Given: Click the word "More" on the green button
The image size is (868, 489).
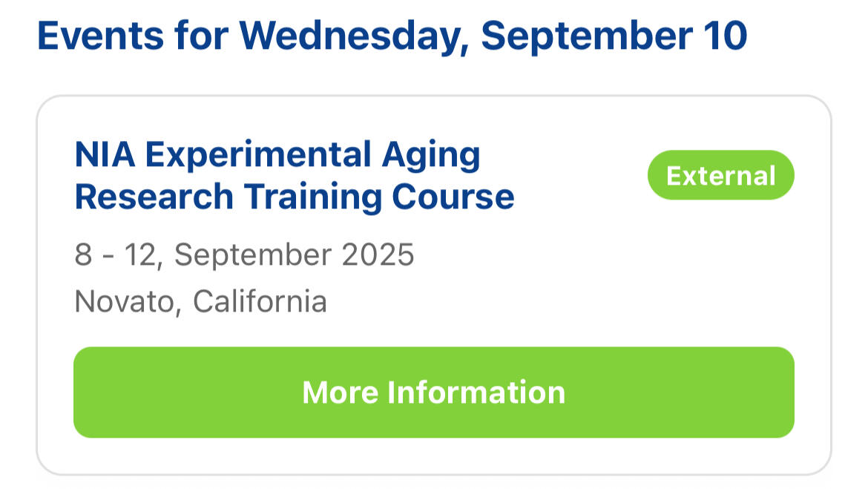Looking at the screenshot, I should pos(339,392).
